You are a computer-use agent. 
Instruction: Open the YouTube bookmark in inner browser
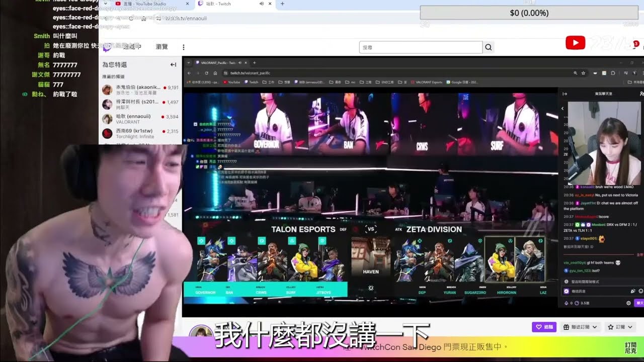tap(232, 82)
